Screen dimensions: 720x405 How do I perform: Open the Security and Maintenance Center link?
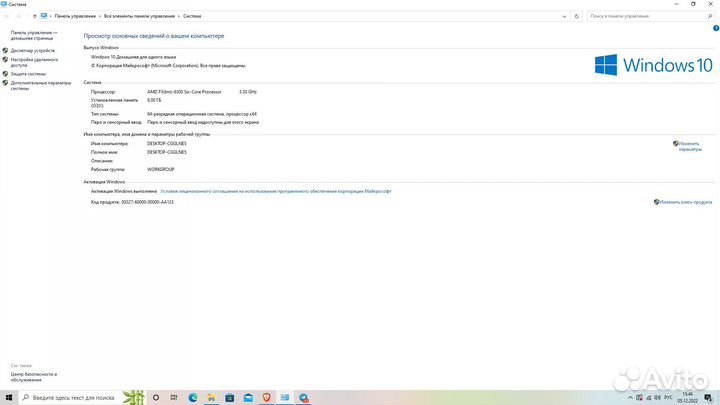[x=34, y=377]
